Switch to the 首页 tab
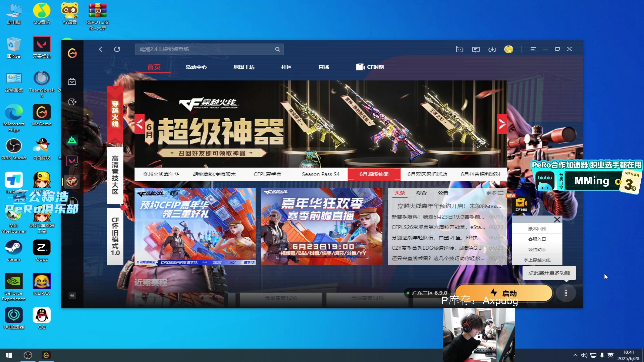The height and width of the screenshot is (362, 644). 154,67
